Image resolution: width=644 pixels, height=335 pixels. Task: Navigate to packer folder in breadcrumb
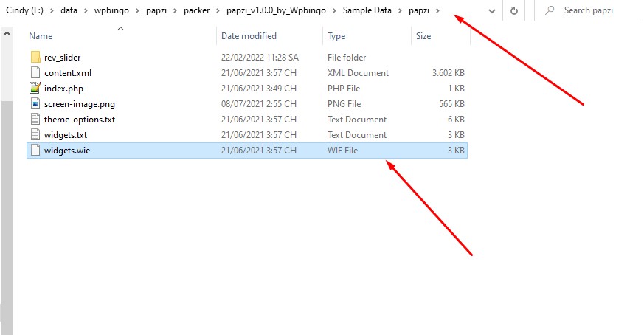[197, 10]
